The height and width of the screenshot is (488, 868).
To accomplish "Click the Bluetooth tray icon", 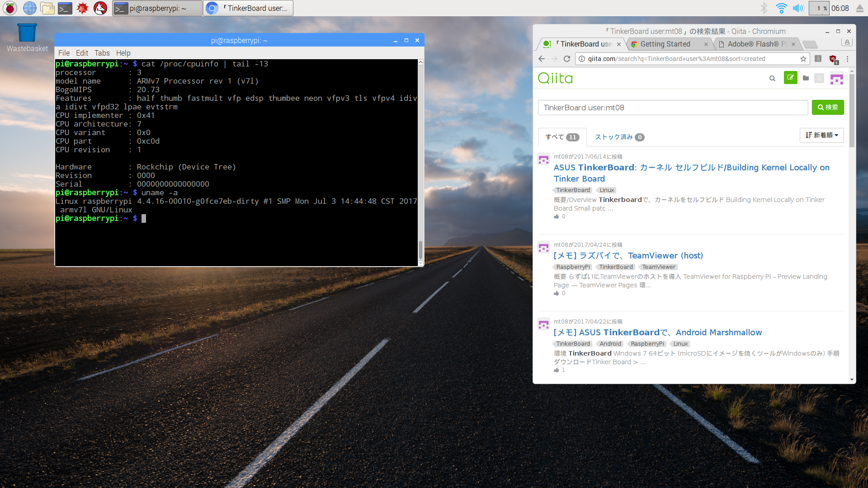I will click(764, 8).
